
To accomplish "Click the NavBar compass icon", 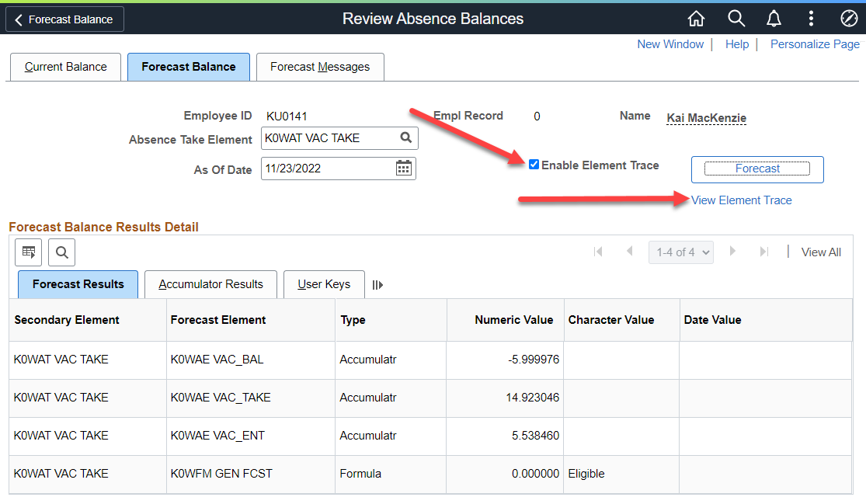I will tap(848, 19).
